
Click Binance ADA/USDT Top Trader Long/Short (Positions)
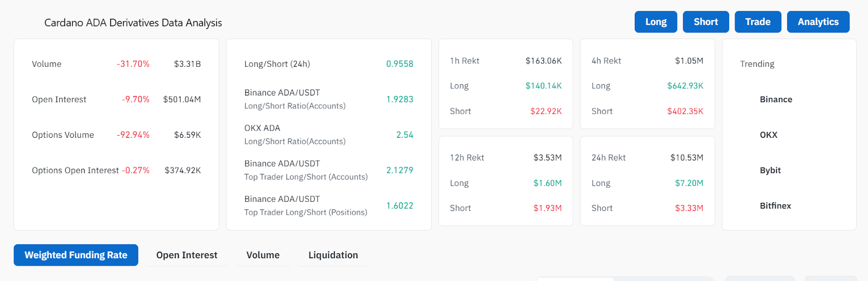328,206
